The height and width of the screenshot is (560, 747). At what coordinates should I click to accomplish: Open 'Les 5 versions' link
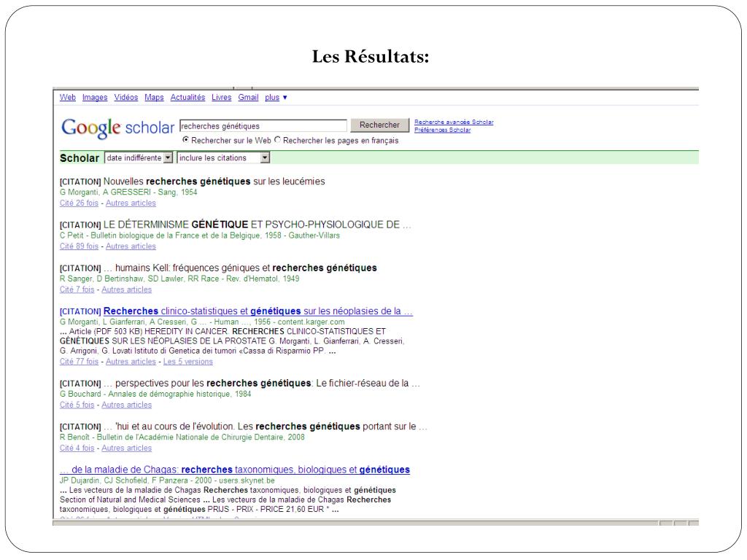point(187,362)
